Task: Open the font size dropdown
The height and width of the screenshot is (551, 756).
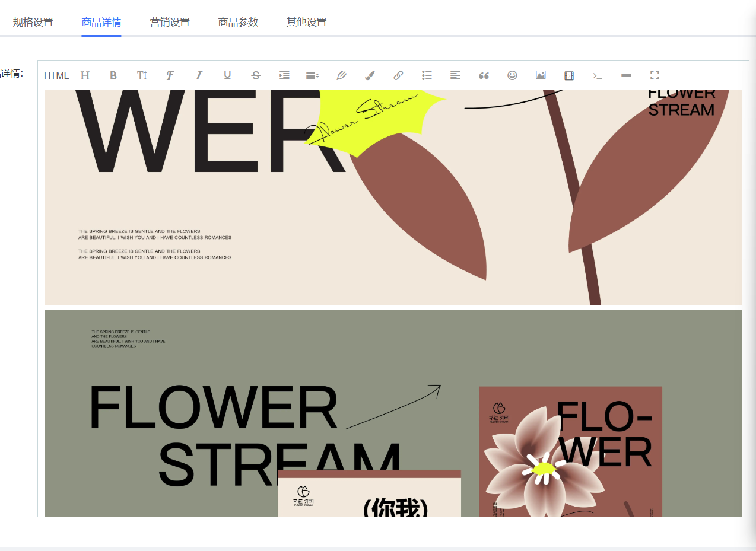Action: click(x=142, y=75)
